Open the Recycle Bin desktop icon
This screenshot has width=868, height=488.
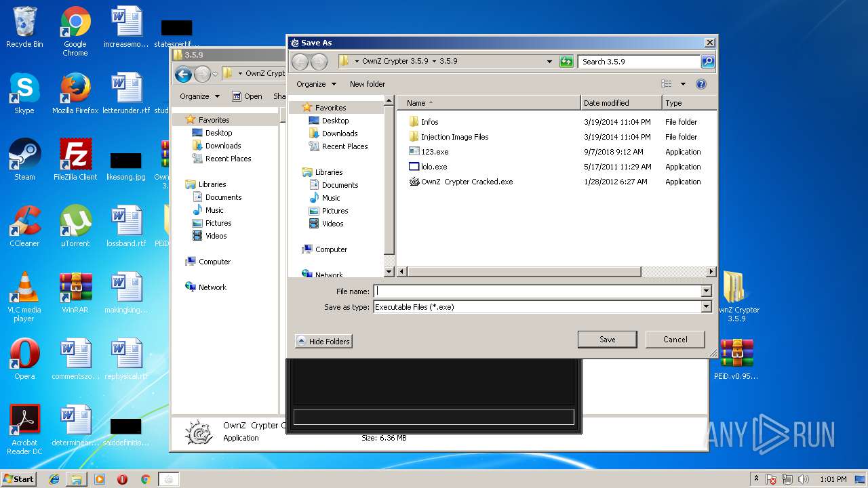24,28
